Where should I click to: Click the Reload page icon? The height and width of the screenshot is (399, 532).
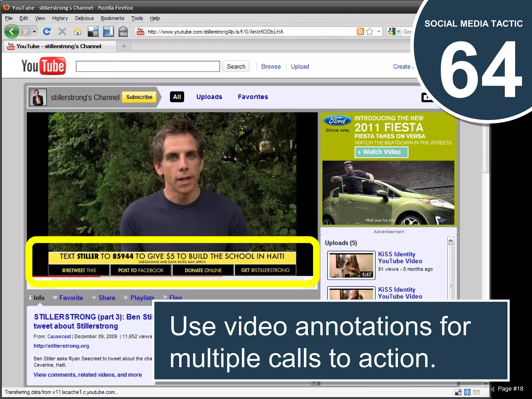[47, 32]
